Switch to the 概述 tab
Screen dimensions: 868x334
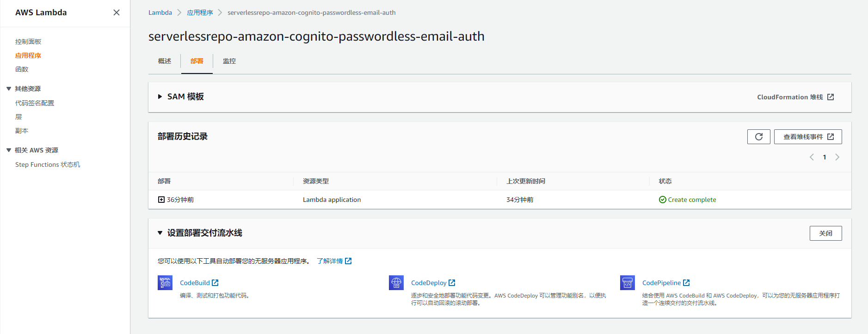[x=165, y=61]
